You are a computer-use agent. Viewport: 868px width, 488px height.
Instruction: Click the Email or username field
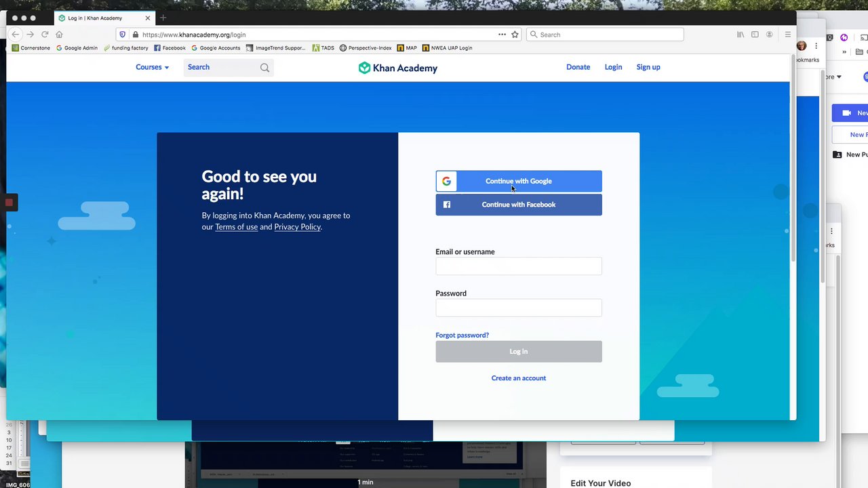point(519,266)
